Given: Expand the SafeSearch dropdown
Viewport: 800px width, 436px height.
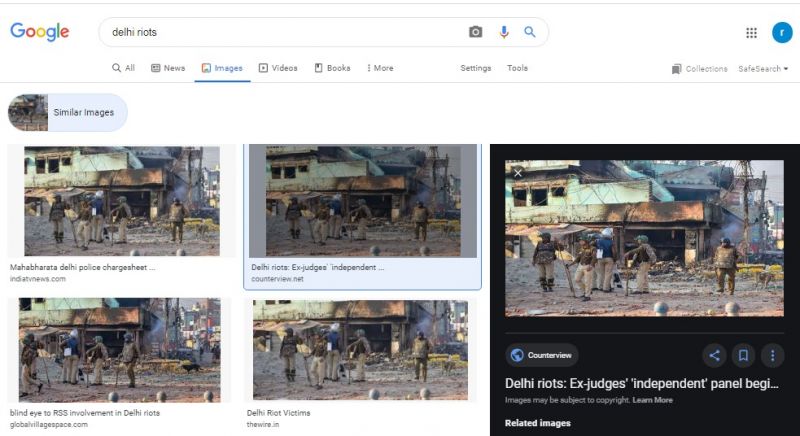Looking at the screenshot, I should tap(763, 69).
